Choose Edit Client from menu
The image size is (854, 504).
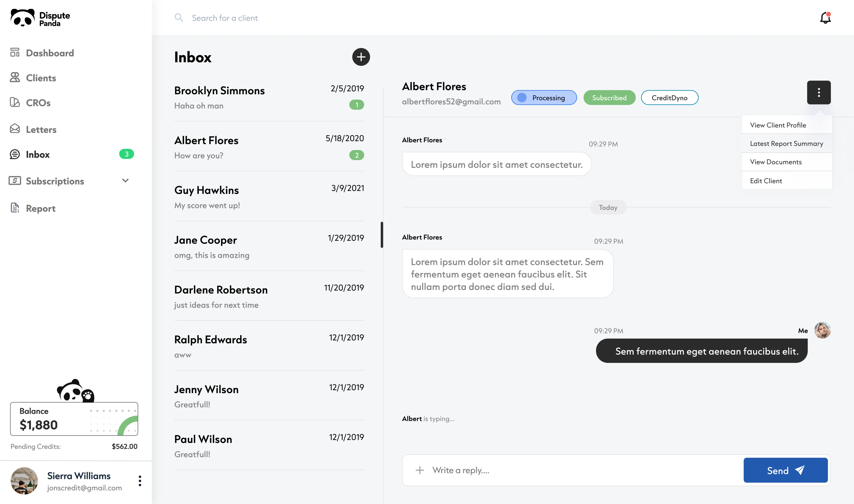787,181
